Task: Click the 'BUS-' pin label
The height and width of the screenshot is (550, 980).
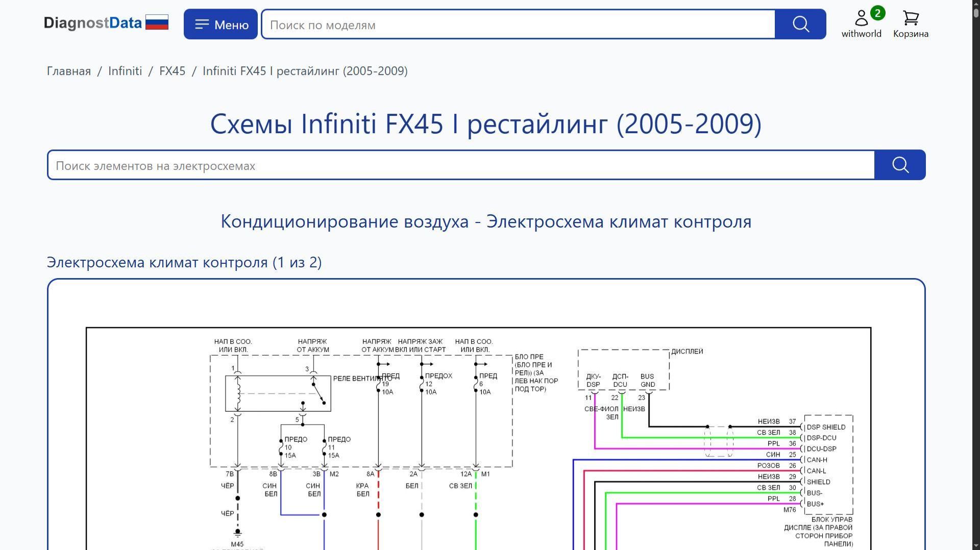Action: tap(815, 493)
